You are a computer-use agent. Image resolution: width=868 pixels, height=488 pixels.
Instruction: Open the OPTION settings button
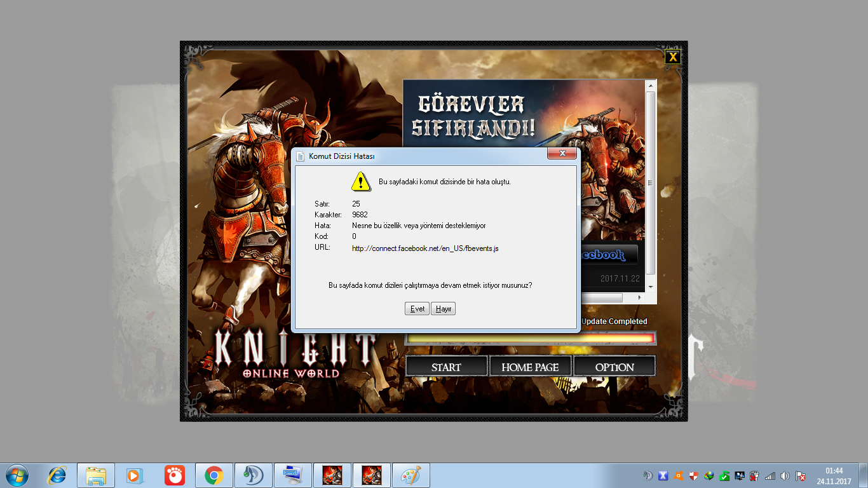tap(614, 367)
